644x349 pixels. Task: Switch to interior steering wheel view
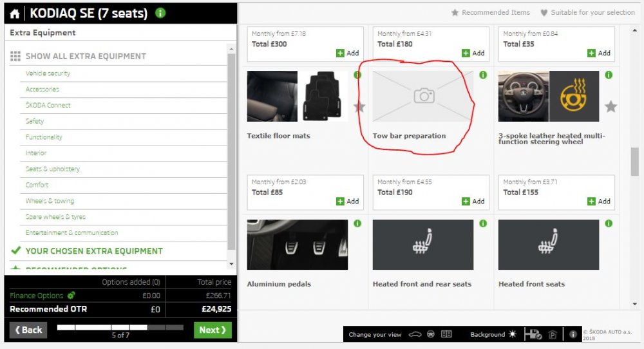coord(430,334)
